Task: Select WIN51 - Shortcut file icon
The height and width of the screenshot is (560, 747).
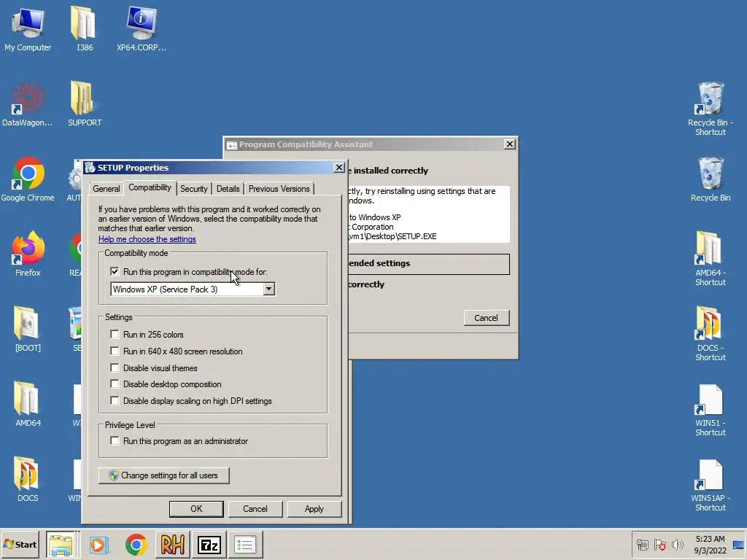Action: coord(711,409)
